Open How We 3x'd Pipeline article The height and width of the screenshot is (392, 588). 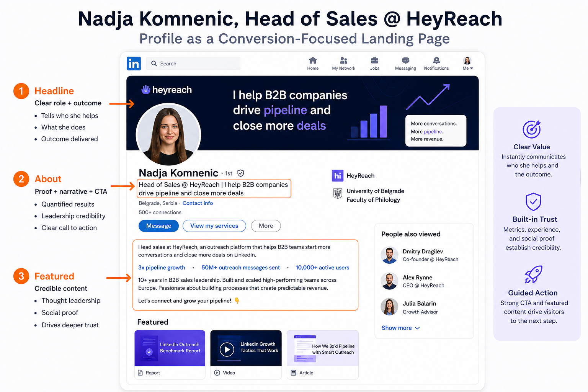click(x=322, y=348)
